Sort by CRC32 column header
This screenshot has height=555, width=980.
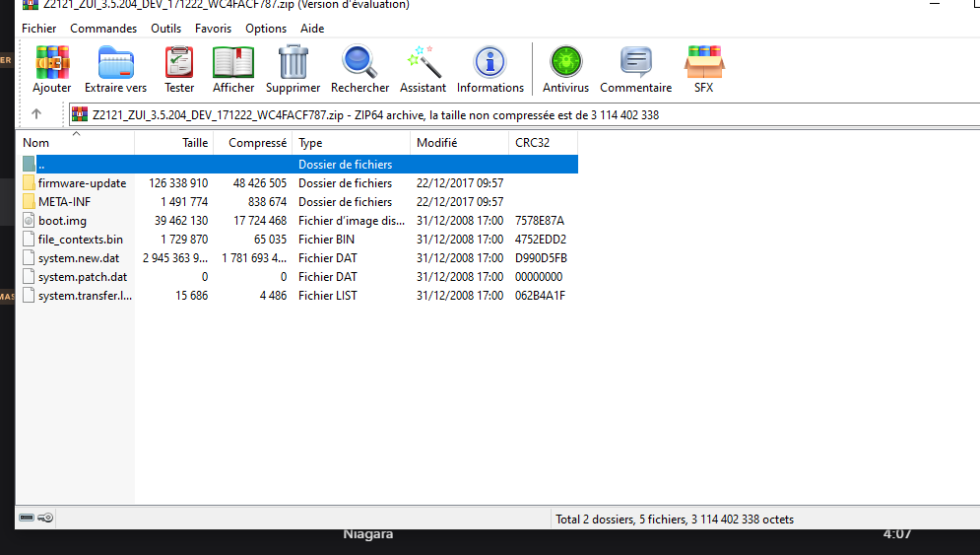pyautogui.click(x=543, y=143)
